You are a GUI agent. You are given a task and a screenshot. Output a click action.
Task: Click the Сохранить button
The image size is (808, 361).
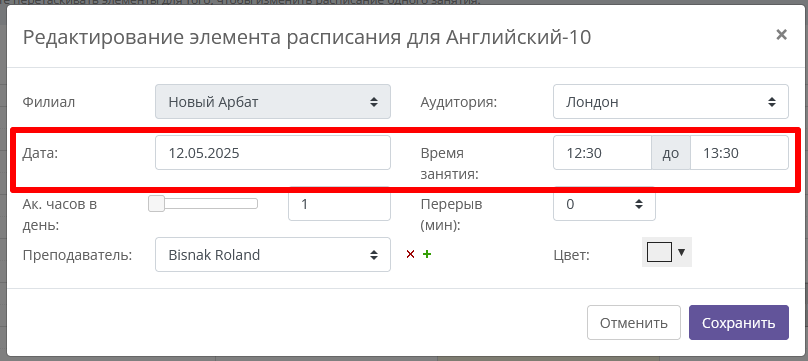pos(738,323)
